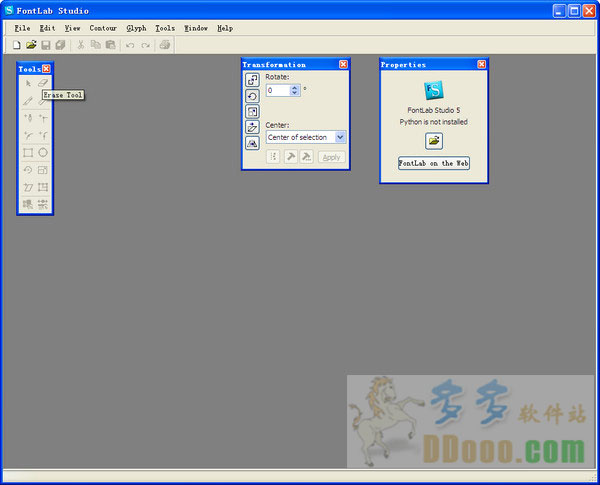Image resolution: width=600 pixels, height=485 pixels.
Task: Increase the Rotate value with up arrow
Action: [294, 88]
